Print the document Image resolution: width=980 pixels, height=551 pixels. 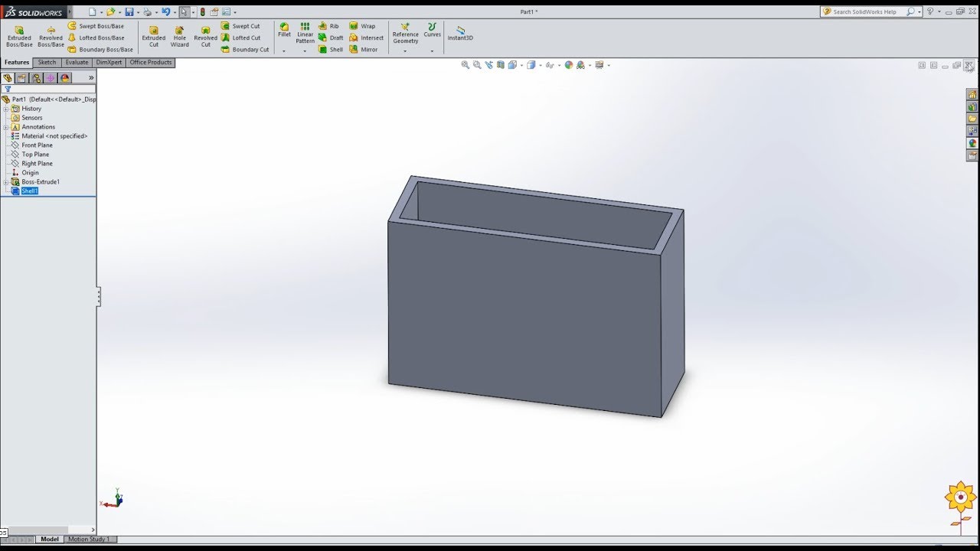(148, 12)
